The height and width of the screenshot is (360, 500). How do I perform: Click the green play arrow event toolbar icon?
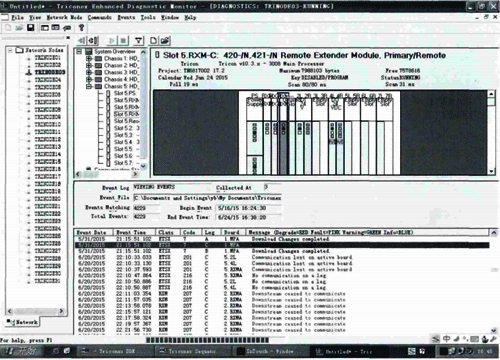112,41
